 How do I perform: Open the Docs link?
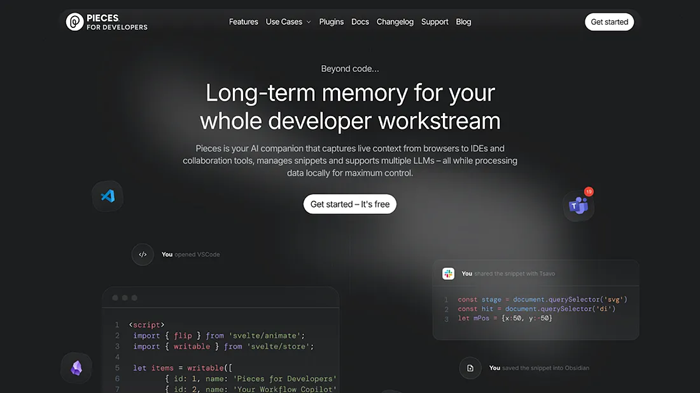point(360,22)
